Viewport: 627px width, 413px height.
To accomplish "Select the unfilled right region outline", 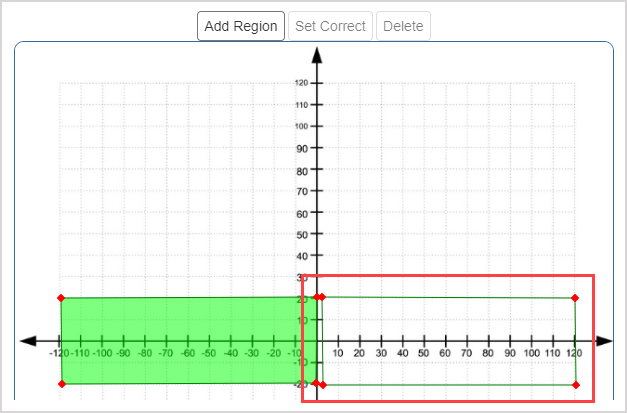I will (449, 341).
